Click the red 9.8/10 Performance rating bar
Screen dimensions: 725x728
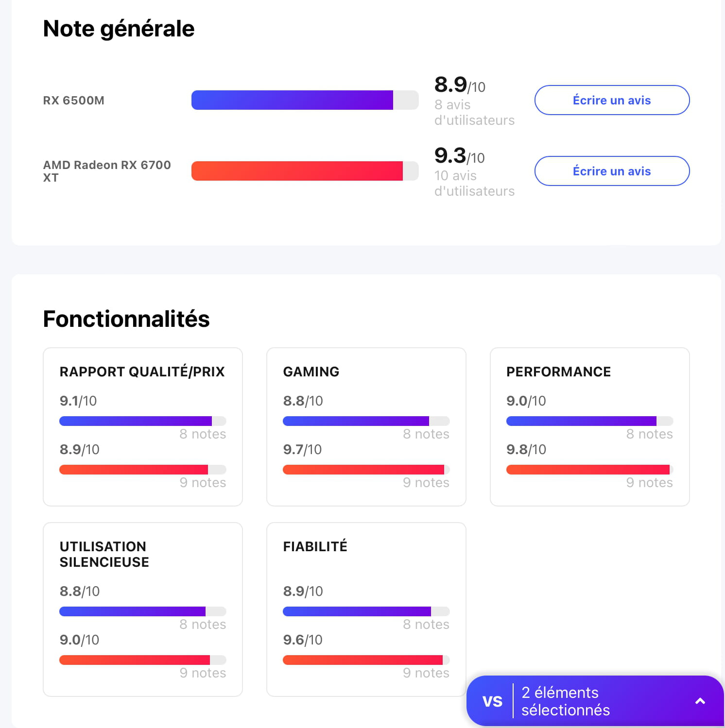[x=589, y=470]
